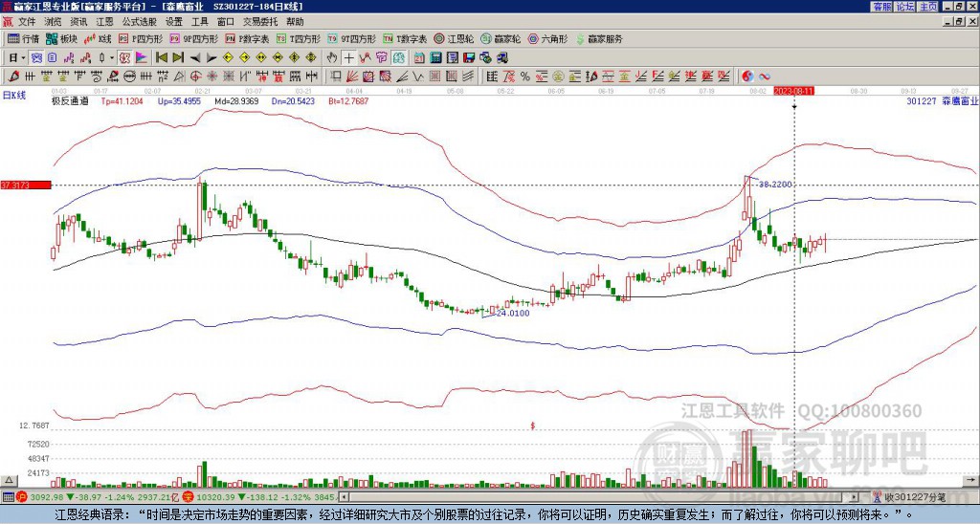
Task: Click the horizontal scrollbar right arrow
Action: 855,497
